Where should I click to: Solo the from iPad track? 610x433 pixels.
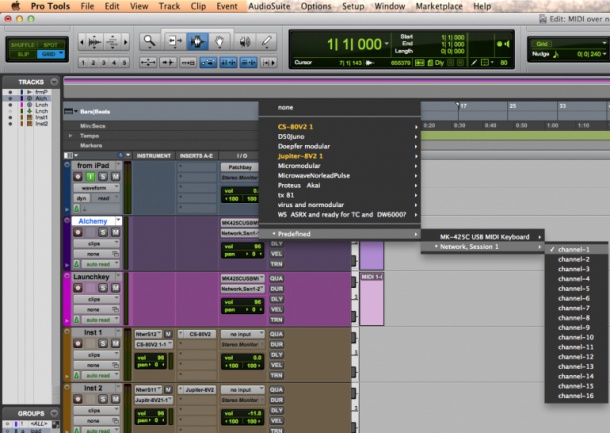(103, 177)
